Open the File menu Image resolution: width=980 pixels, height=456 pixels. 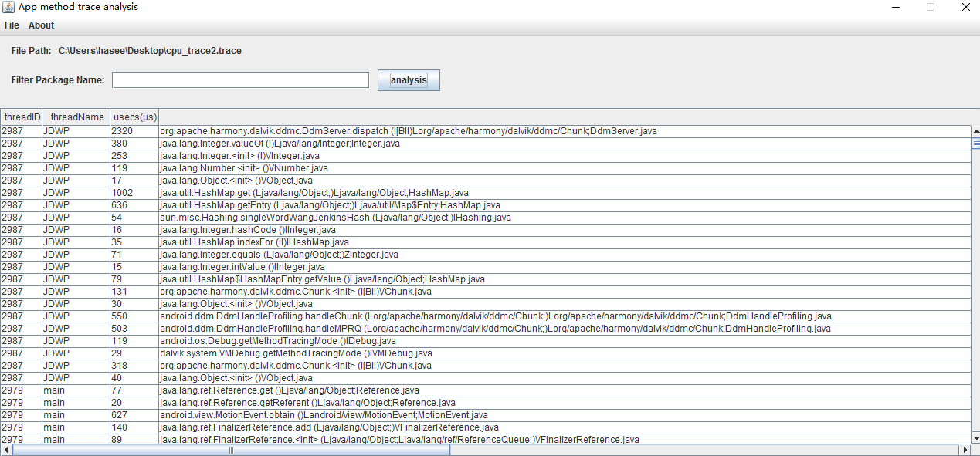[12, 25]
